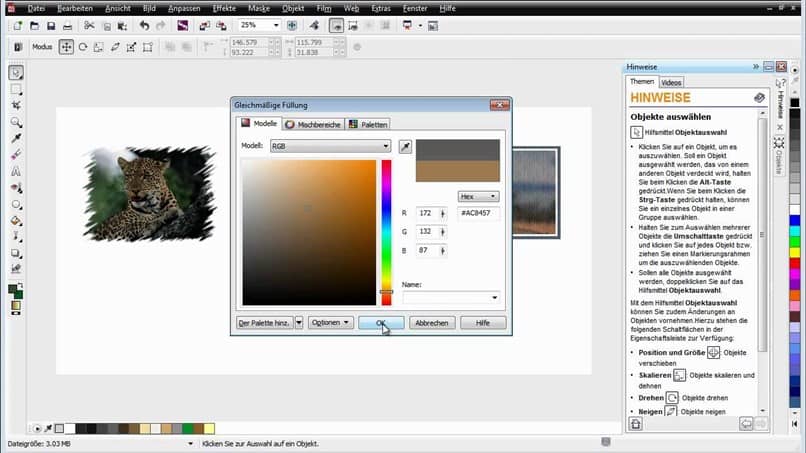The image size is (806, 453).
Task: Click the hex value field #AC8457
Action: (478, 213)
